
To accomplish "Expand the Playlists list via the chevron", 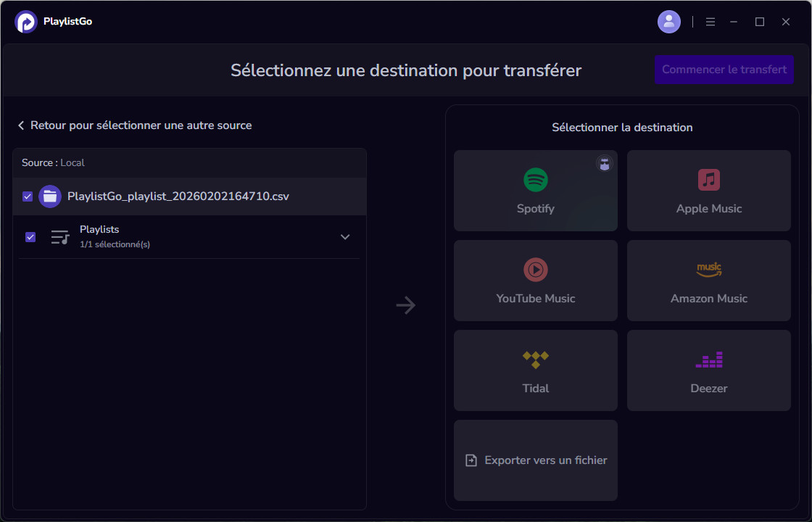I will [x=345, y=237].
